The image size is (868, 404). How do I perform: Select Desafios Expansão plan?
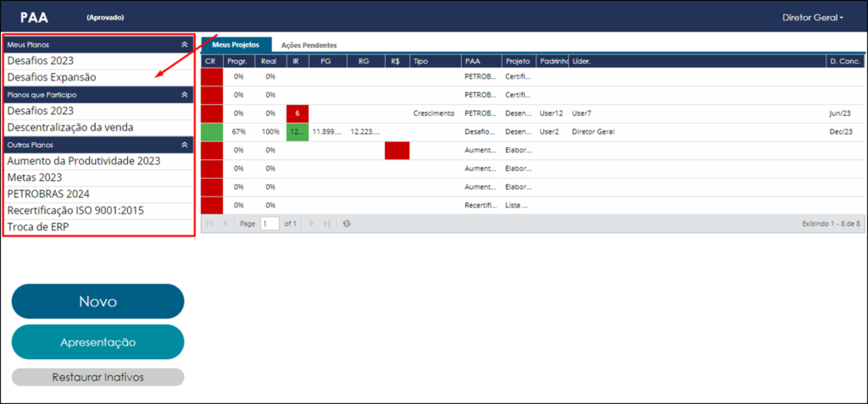click(x=98, y=77)
